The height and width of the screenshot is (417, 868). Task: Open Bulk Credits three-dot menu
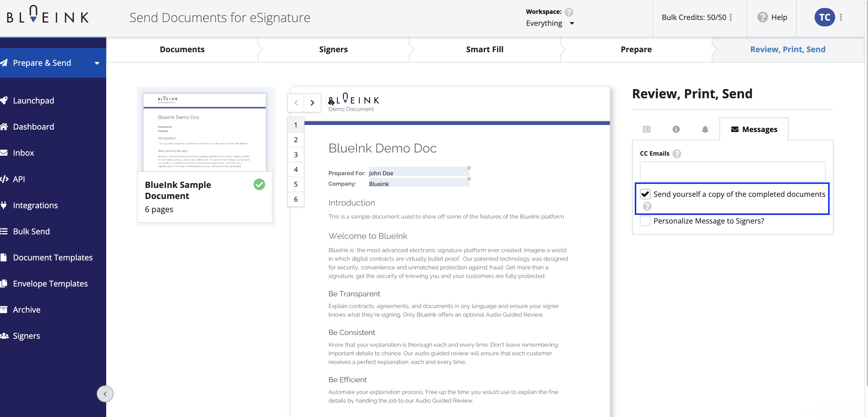(x=730, y=17)
